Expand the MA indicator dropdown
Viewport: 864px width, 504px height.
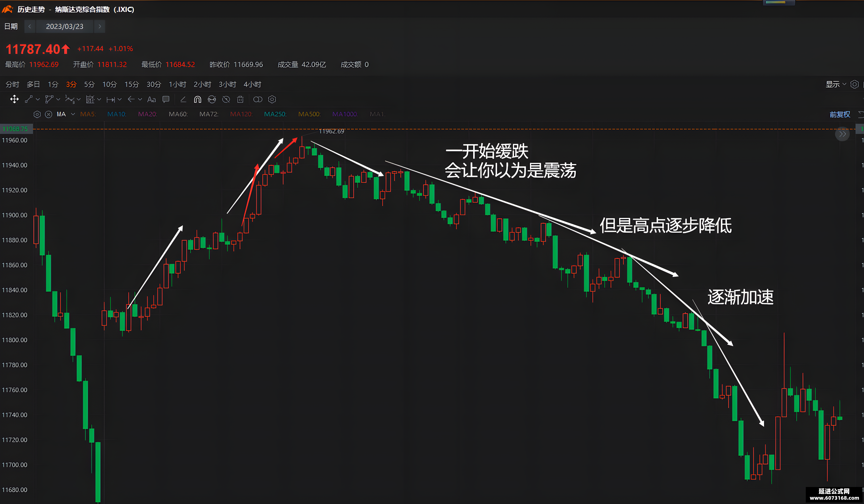[73, 114]
